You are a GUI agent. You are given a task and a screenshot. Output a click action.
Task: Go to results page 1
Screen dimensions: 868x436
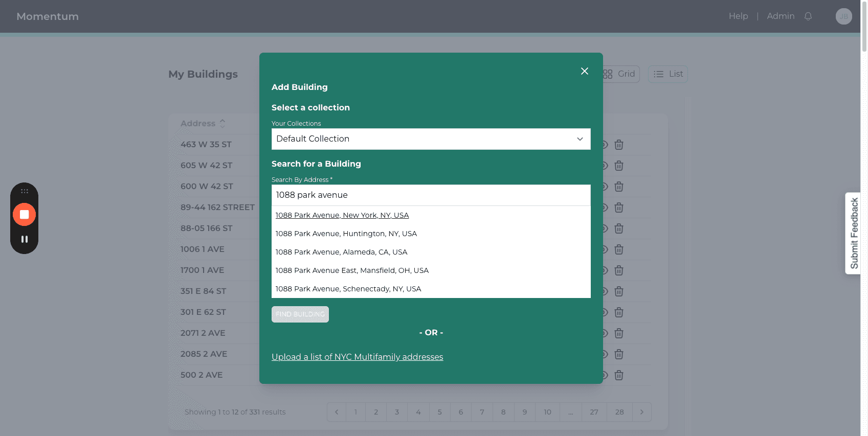pyautogui.click(x=356, y=412)
